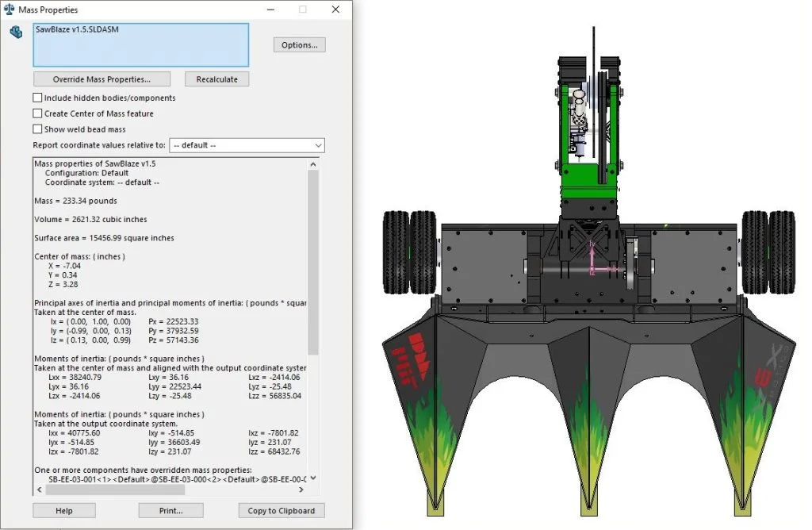The width and height of the screenshot is (812, 530).
Task: Click the scroll-up arrow of results pane
Action: coord(312,164)
